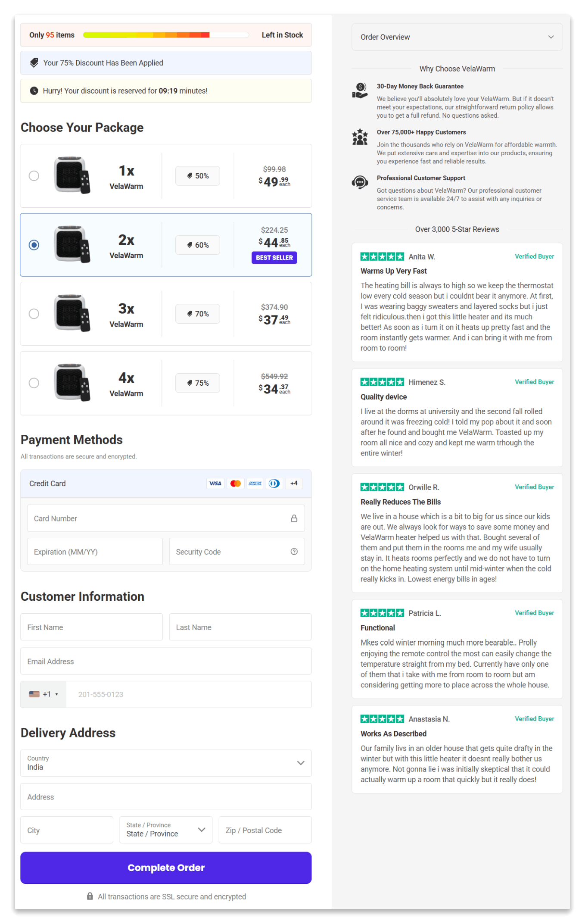Click the 60% discount tag

(x=198, y=245)
